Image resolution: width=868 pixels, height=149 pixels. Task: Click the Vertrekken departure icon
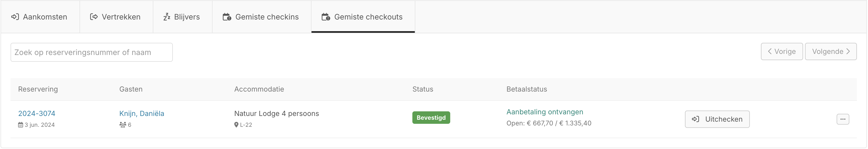click(x=94, y=17)
